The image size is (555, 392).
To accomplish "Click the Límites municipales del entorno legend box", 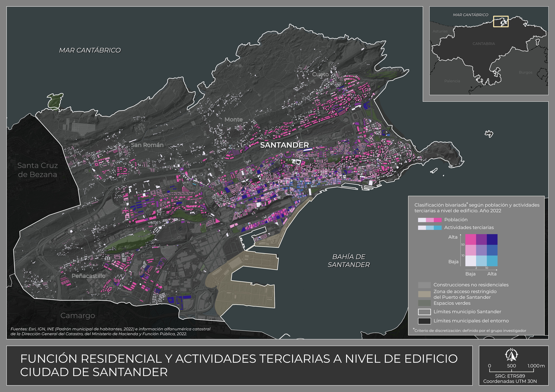I will click(x=424, y=321).
